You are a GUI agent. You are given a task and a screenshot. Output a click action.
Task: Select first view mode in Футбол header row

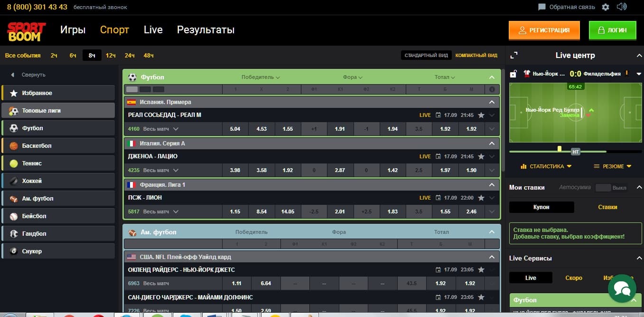point(132,89)
